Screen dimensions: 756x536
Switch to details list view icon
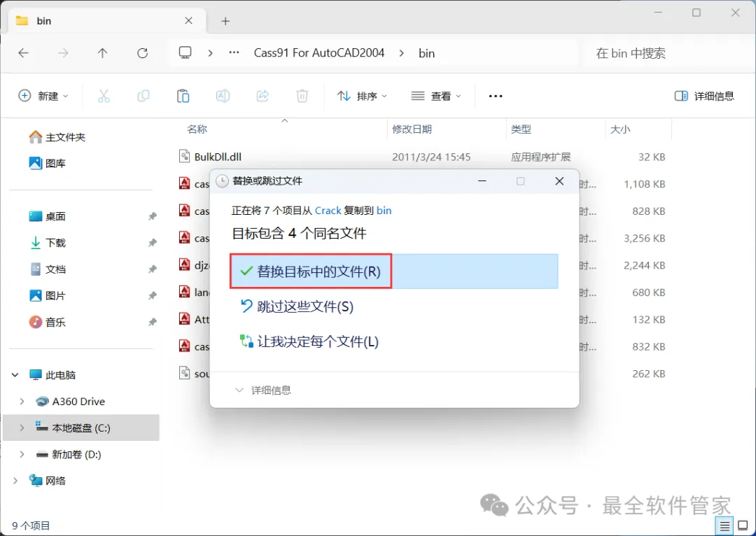point(724,526)
